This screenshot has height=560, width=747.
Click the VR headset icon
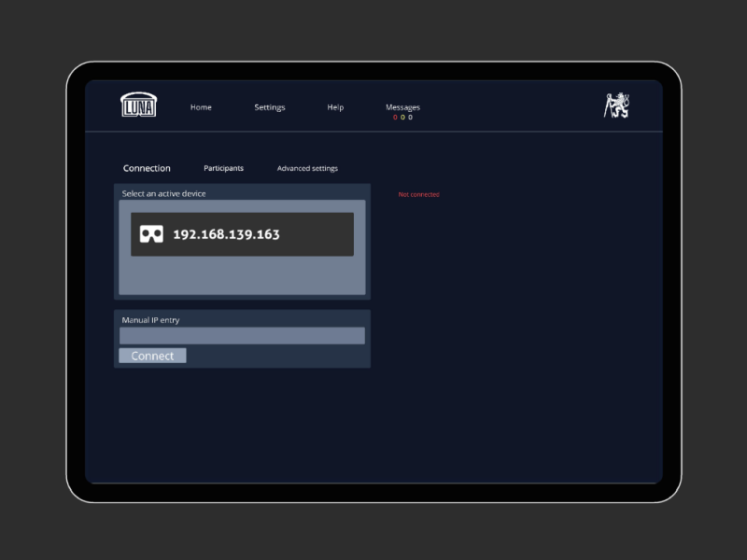151,234
